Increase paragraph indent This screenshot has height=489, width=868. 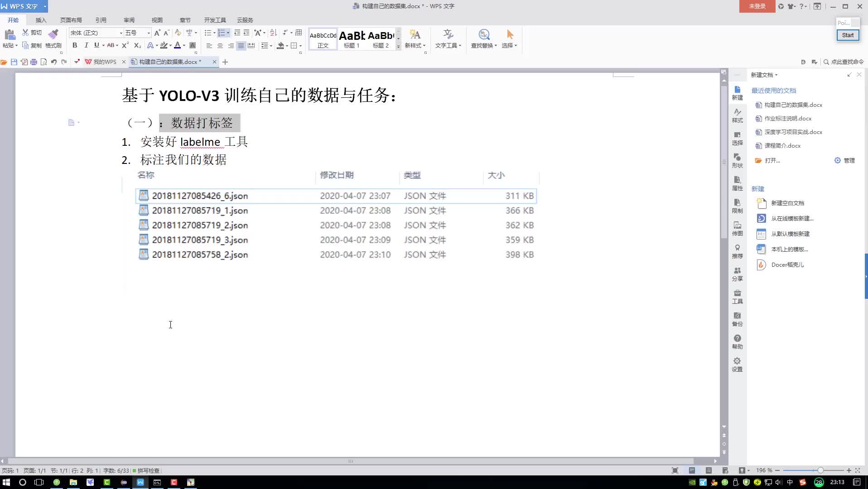246,33
